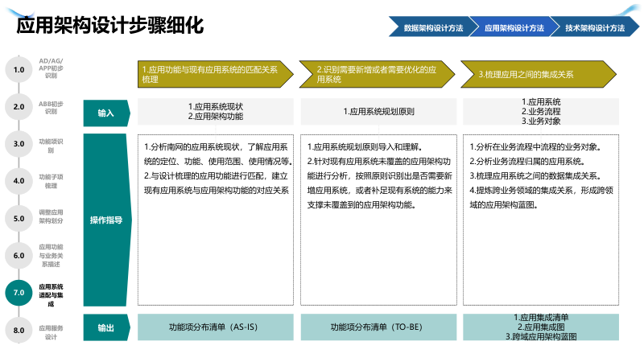644x362 pixels.
Task: Click label 应用服务设计
Action: coord(51,332)
